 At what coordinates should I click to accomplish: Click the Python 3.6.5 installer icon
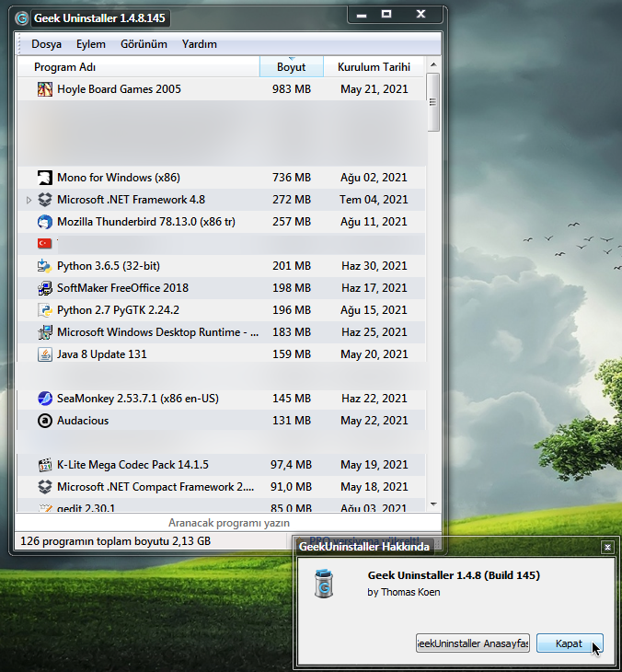[x=44, y=266]
